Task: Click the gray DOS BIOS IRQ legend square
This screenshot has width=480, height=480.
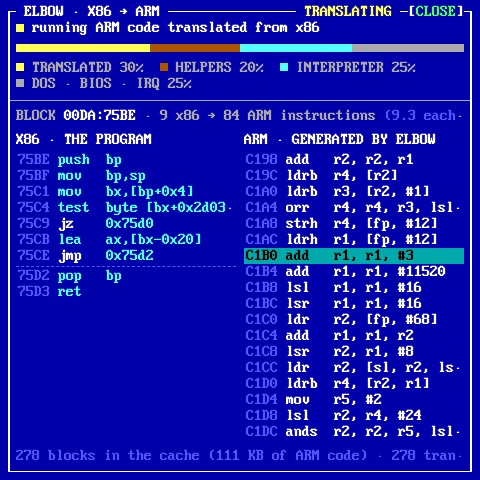Action: click(x=20, y=83)
